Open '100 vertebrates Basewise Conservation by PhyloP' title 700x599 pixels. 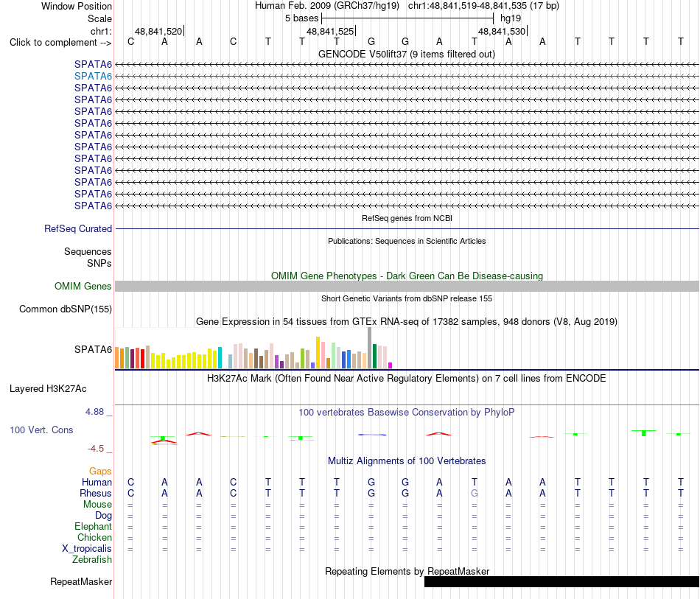[x=407, y=412]
